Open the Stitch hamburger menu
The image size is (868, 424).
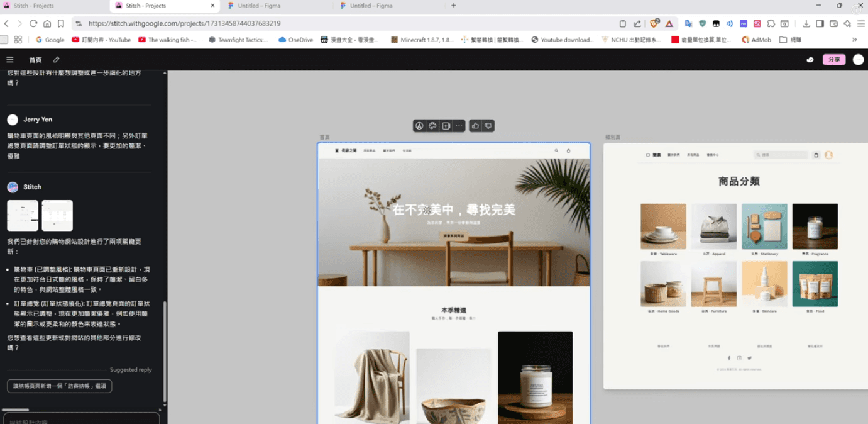[x=9, y=60]
